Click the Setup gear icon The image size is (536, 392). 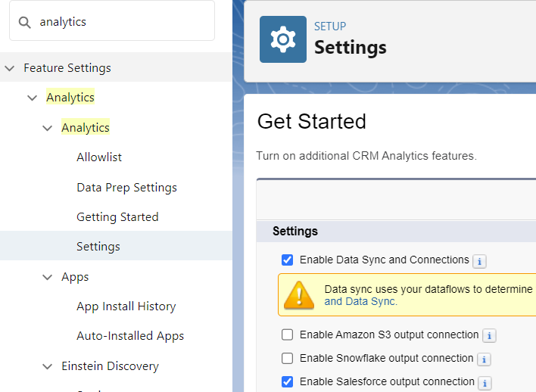pos(283,39)
